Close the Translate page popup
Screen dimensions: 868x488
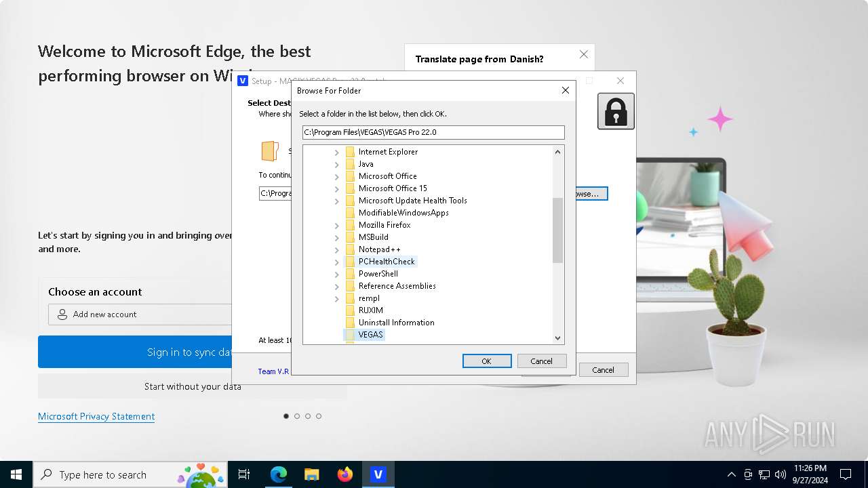(583, 54)
